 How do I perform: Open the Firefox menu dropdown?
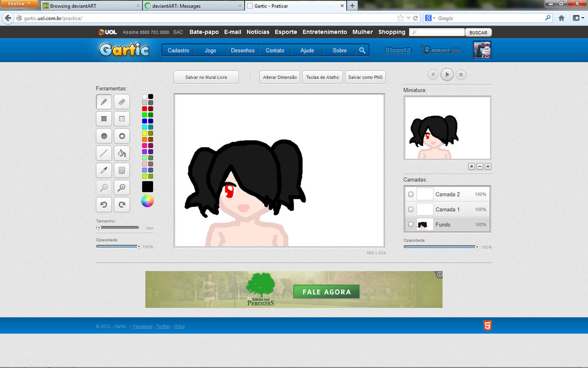click(19, 4)
